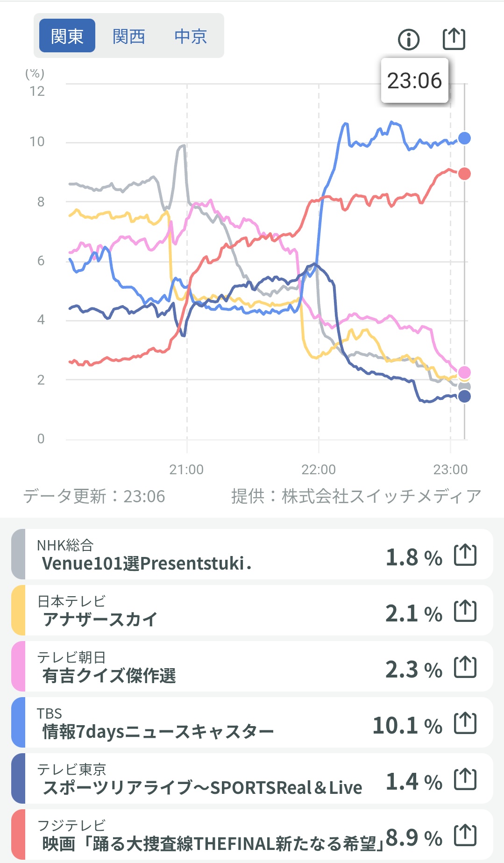Open the スポーツリアライブ program row
The width and height of the screenshot is (504, 863).
point(252,779)
